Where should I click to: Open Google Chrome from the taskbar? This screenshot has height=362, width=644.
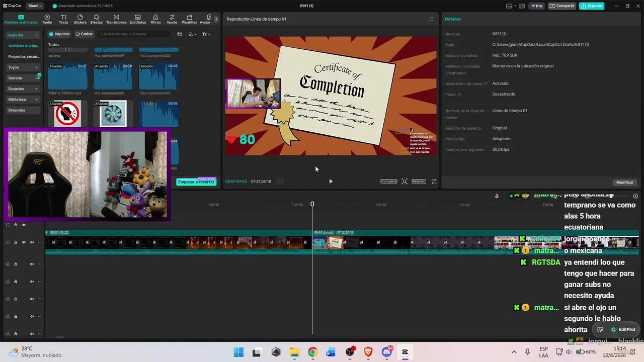pyautogui.click(x=312, y=352)
